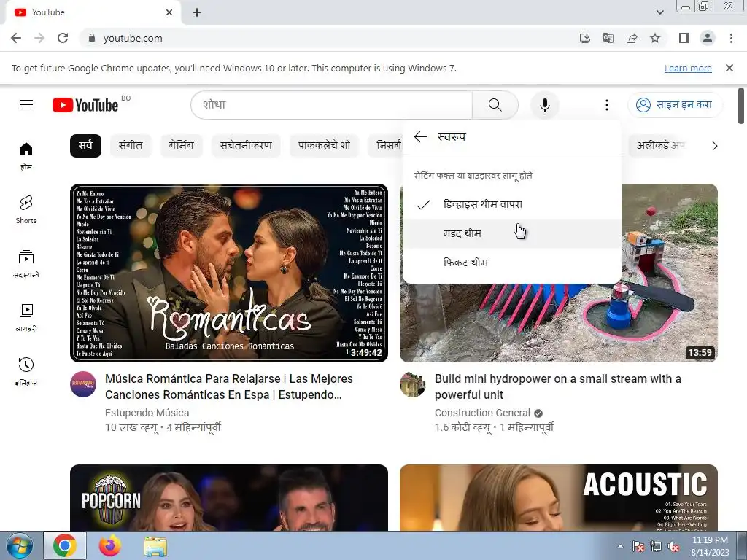Click the search magnifier button
The height and width of the screenshot is (560, 747).
pos(495,105)
